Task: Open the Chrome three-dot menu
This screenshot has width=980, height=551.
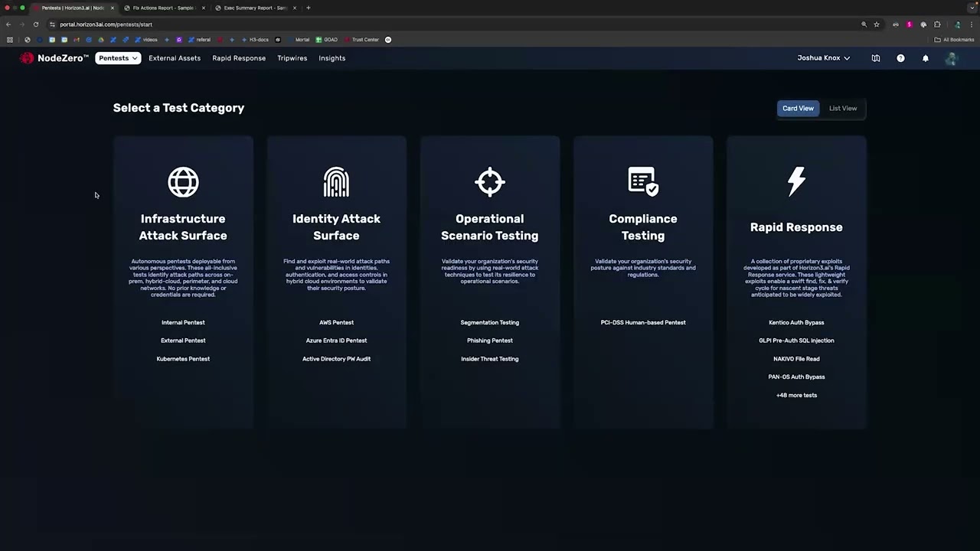Action: point(972,24)
